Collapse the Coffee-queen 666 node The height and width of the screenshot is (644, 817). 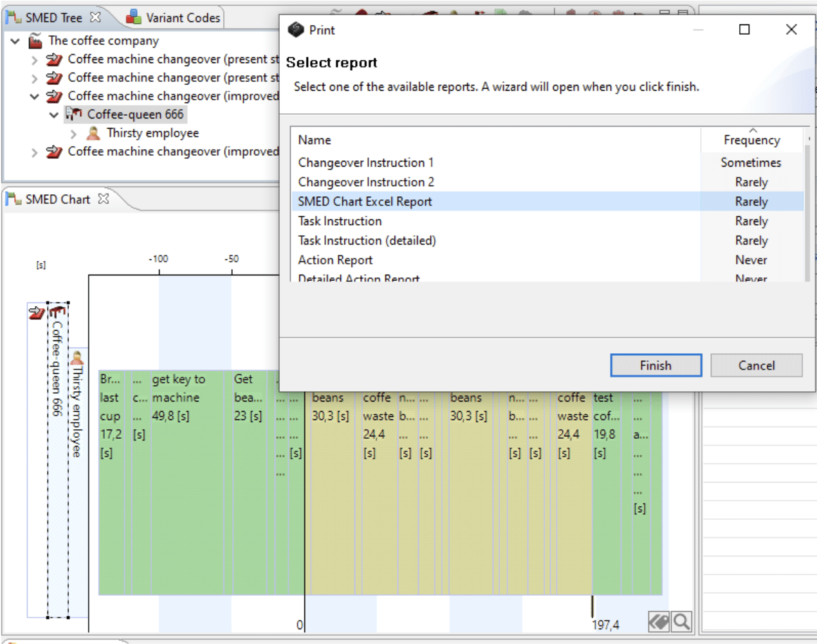pyautogui.click(x=54, y=115)
